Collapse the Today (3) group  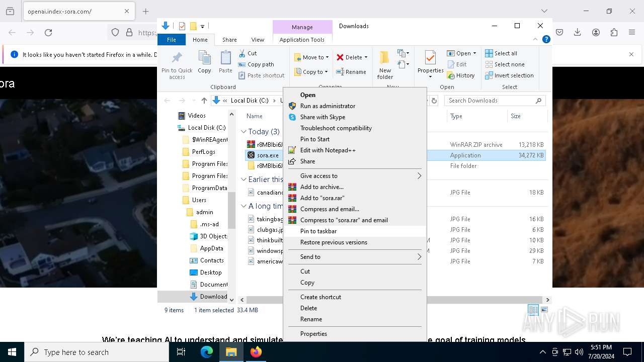(x=244, y=132)
